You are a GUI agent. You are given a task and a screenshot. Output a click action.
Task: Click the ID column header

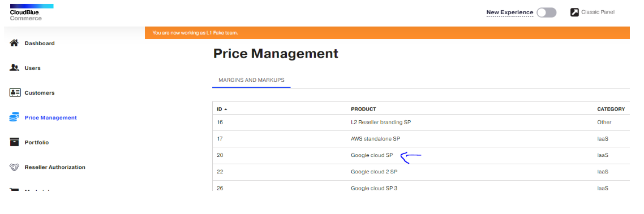[220, 109]
